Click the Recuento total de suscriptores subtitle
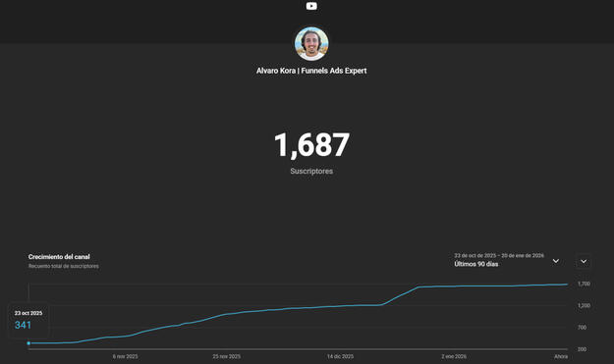614x364 pixels. pos(64,266)
